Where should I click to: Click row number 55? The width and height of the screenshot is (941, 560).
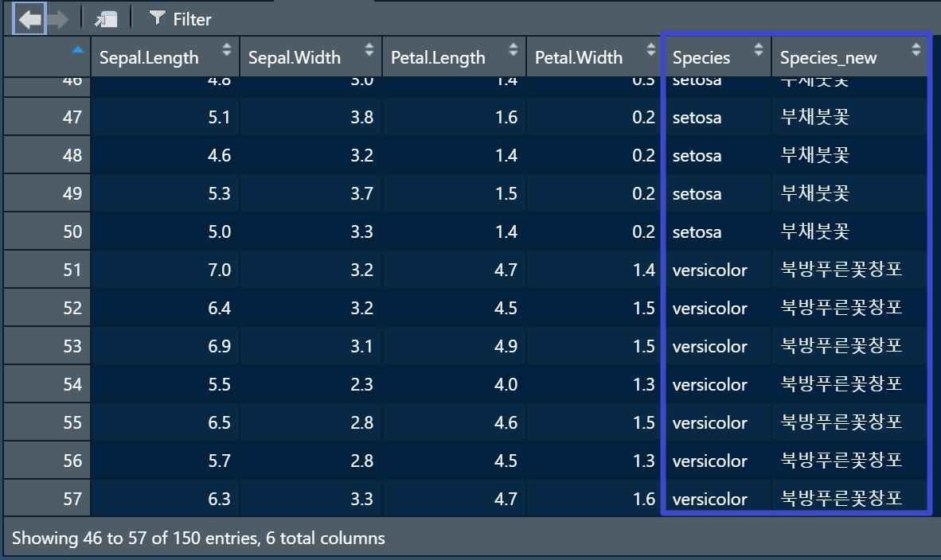tap(47, 422)
